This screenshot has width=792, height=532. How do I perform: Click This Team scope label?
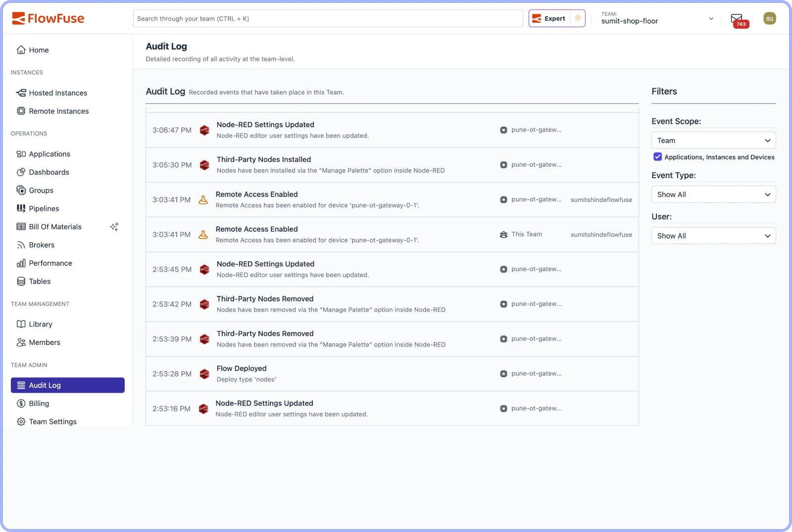(527, 235)
